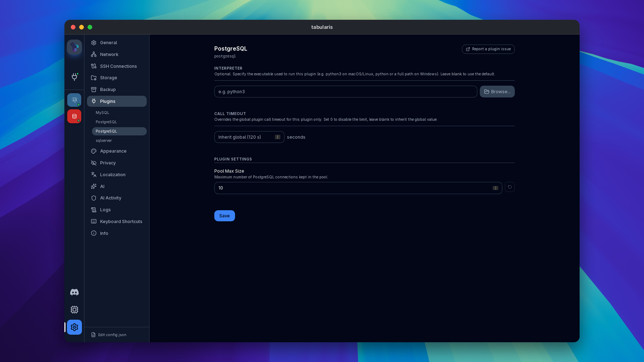Viewport: 644px width, 362px height.
Task: Select the PostgreSQL elephant connection icon
Action: coord(74,100)
